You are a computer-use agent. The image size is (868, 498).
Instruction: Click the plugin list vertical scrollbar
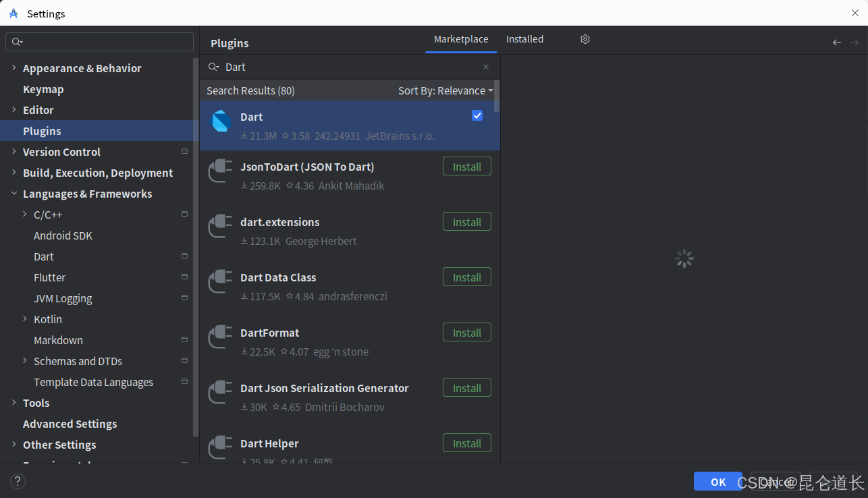pos(497,96)
